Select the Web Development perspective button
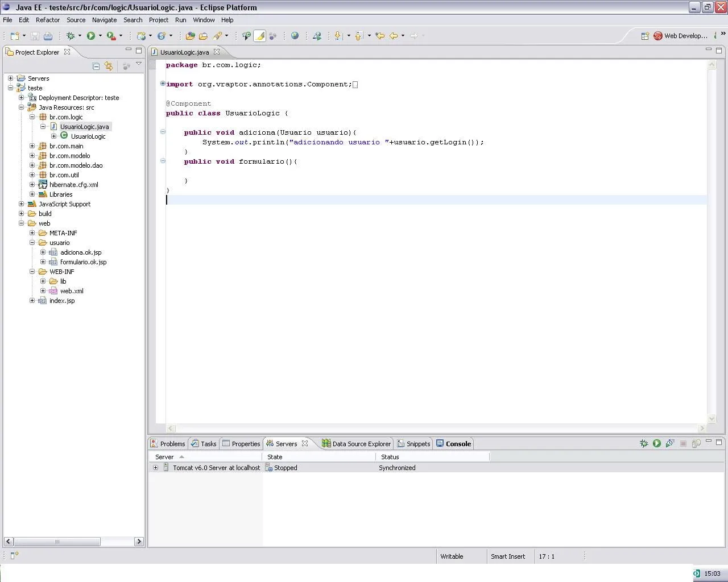 tap(681, 36)
